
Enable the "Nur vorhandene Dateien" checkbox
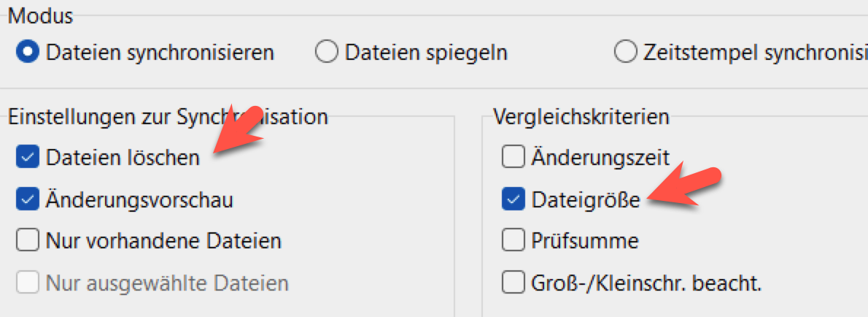click(x=28, y=240)
